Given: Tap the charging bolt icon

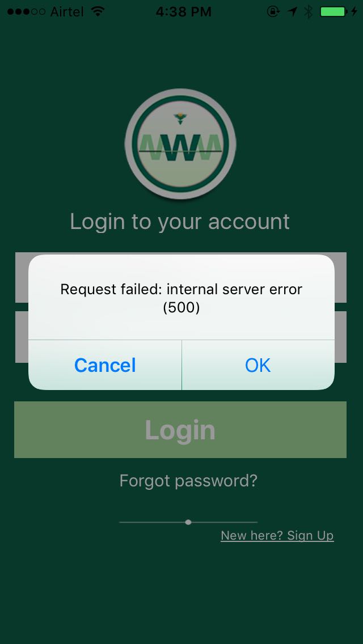Looking at the screenshot, I should pos(354,11).
